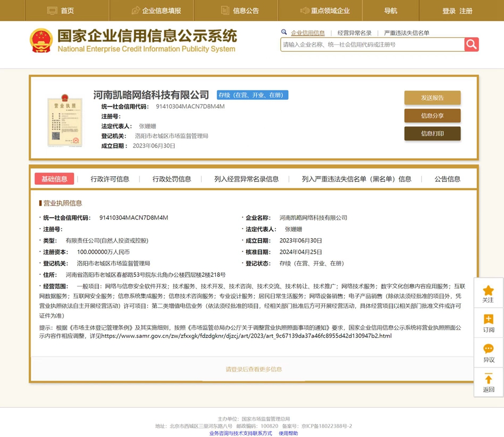Image resolution: width=504 pixels, height=437 pixels.
Task: Click the 异议 objection chat bubble icon
Action: pos(488,349)
